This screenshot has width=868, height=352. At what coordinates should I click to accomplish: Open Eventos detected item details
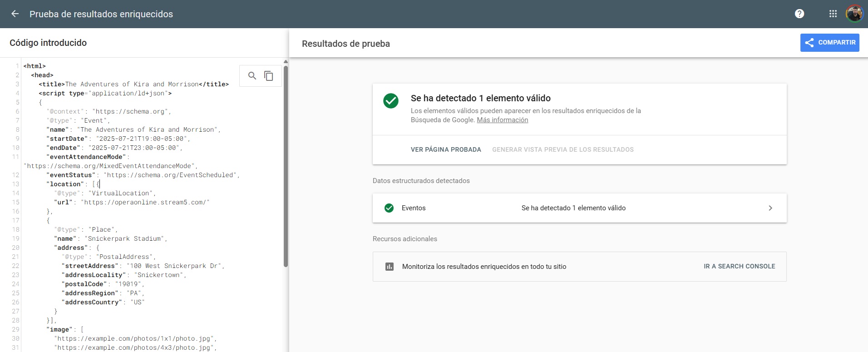tap(573, 208)
